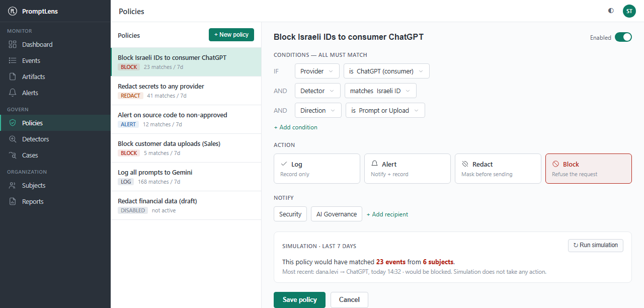
Task: Select 'Block customer data uploads (Sales)' policy
Action: point(186,148)
